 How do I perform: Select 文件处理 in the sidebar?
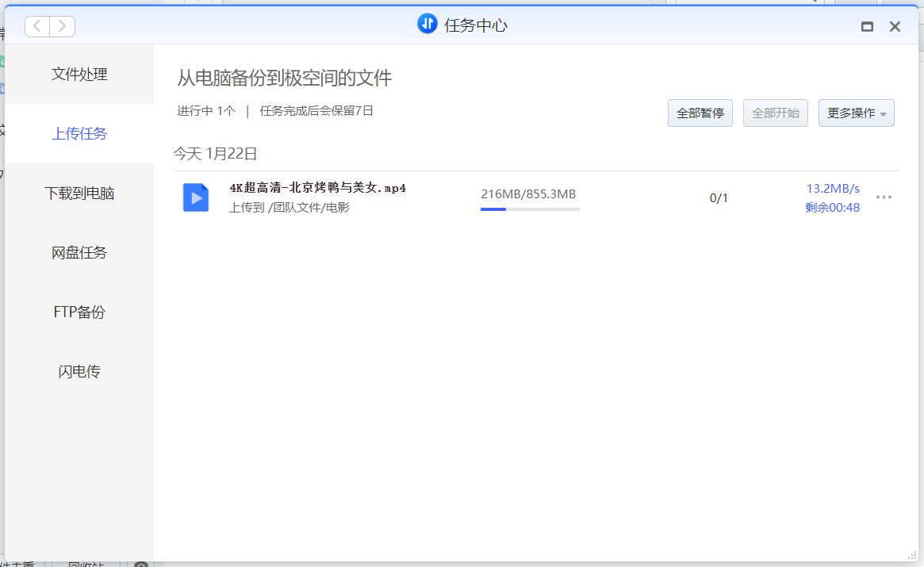[79, 74]
